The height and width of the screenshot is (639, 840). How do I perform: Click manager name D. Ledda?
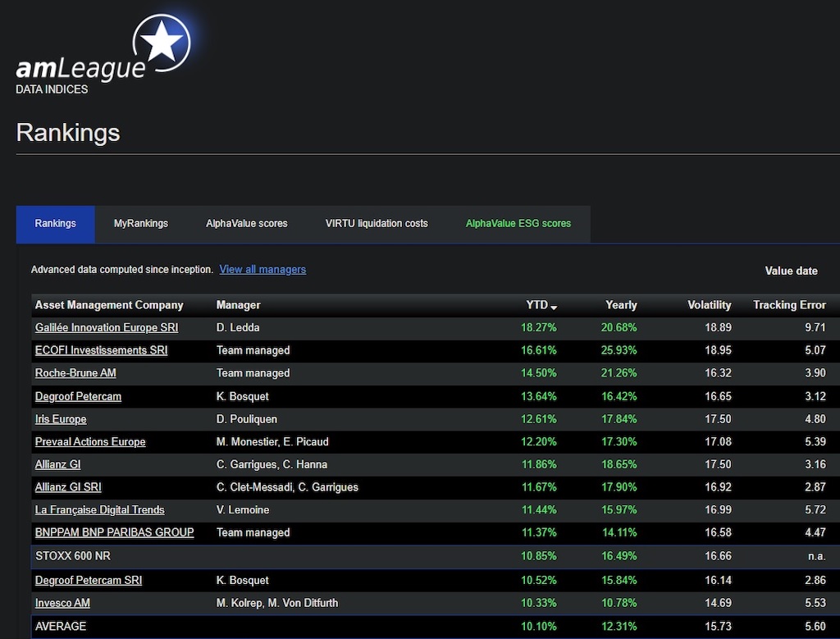(238, 328)
